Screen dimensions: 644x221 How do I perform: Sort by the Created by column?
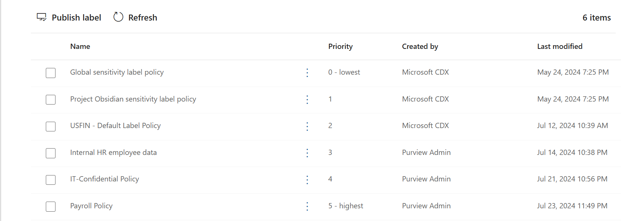click(x=420, y=46)
